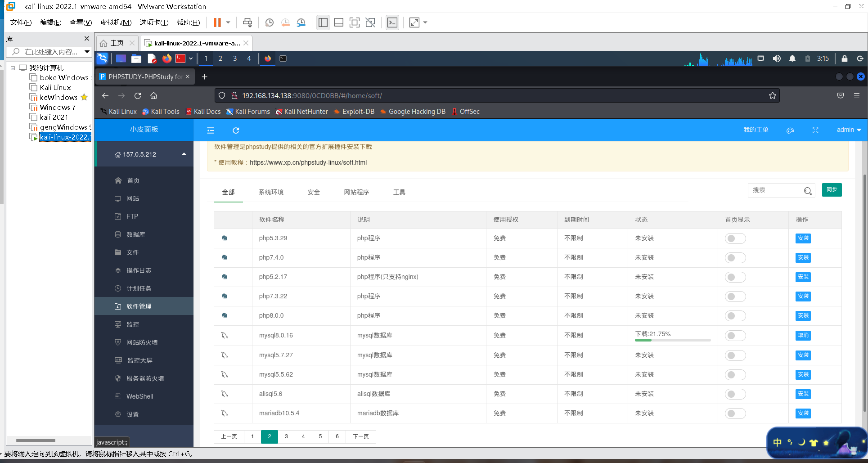The width and height of the screenshot is (868, 463).
Task: Launch Firefox from the Kali panel
Action: pos(167,58)
